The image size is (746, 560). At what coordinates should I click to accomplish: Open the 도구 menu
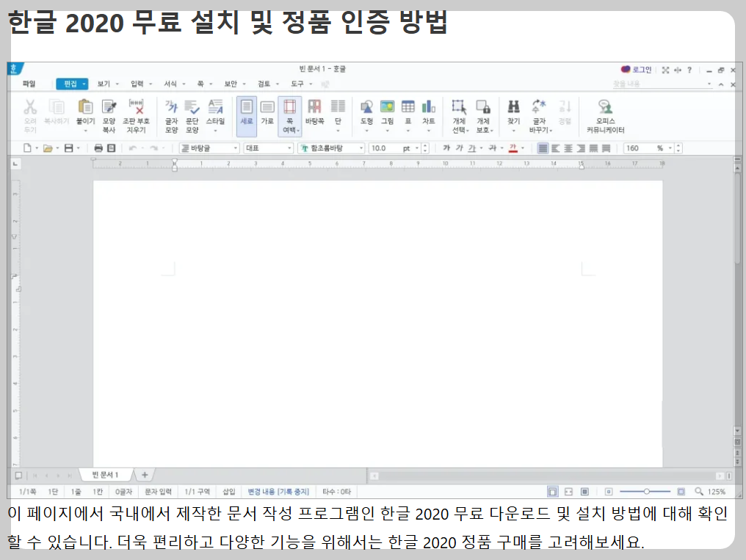point(297,84)
